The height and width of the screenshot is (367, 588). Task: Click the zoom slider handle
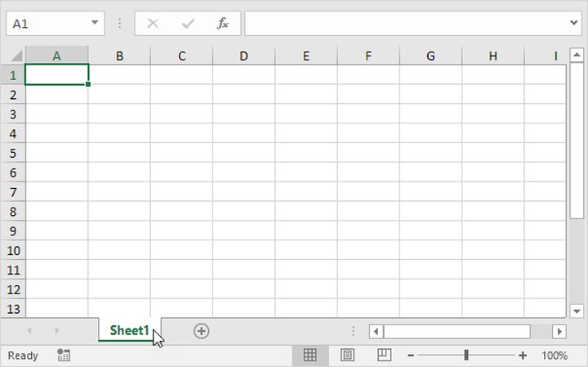(x=466, y=356)
